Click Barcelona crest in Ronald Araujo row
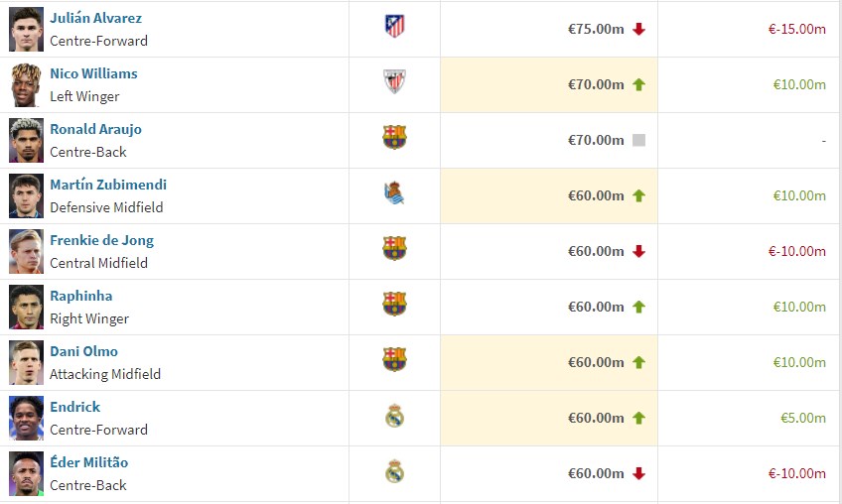The image size is (842, 504). click(x=395, y=137)
